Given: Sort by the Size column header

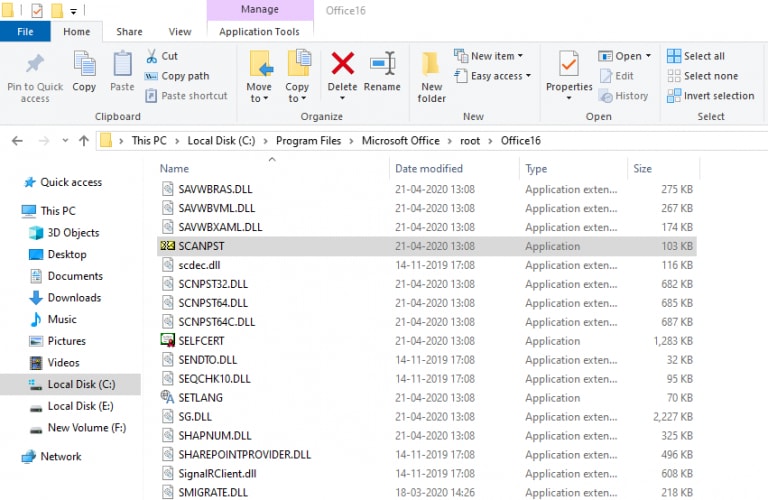Looking at the screenshot, I should click(642, 168).
